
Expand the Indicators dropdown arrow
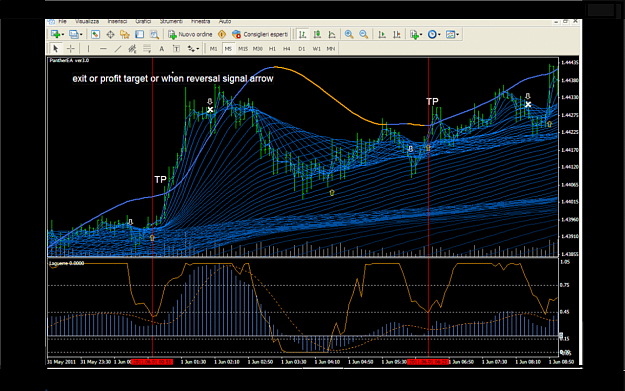pyautogui.click(x=421, y=35)
